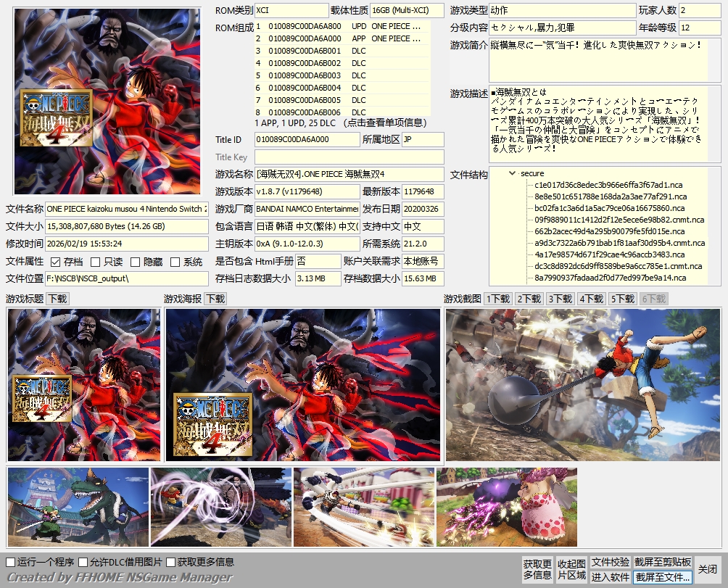Open the Big Mom pink-dress screenshot thumbnail
Screen dimensions: 728x588
pos(507,507)
